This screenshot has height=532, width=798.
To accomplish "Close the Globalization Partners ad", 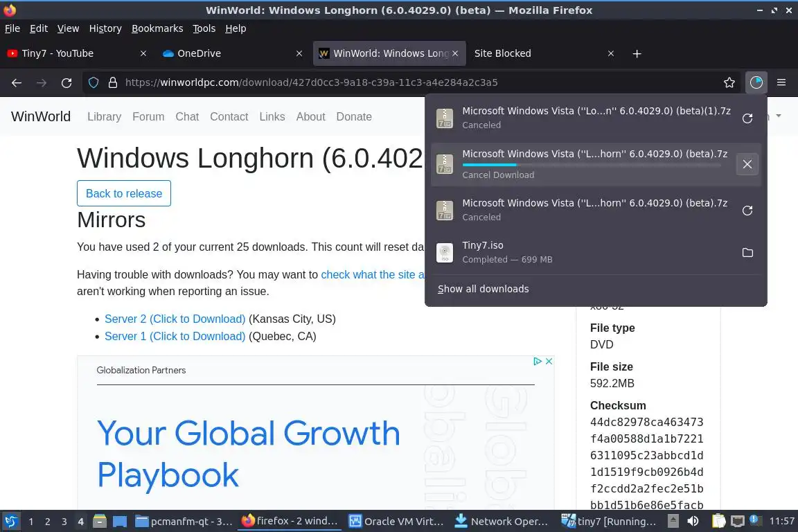I will (549, 361).
